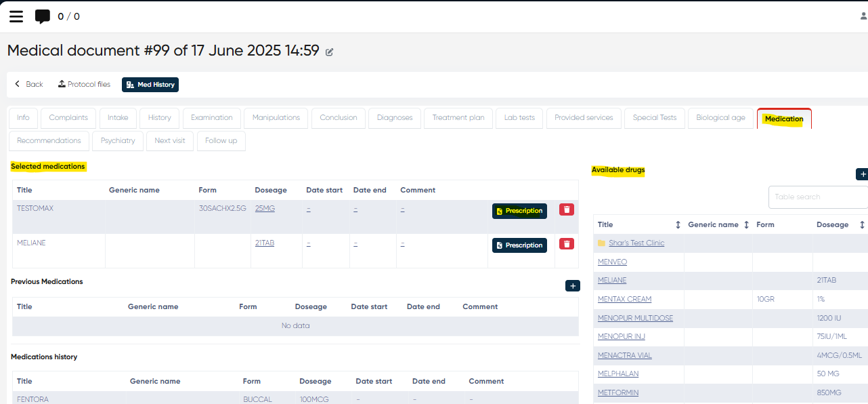Click Prescription button for TESTOMAX
Screen dimensions: 868x404
tap(519, 211)
